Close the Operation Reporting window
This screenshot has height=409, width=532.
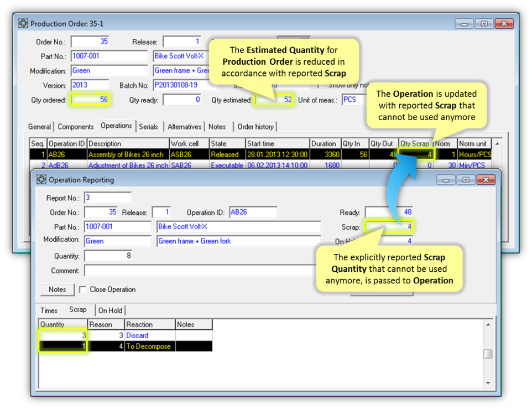click(x=486, y=180)
